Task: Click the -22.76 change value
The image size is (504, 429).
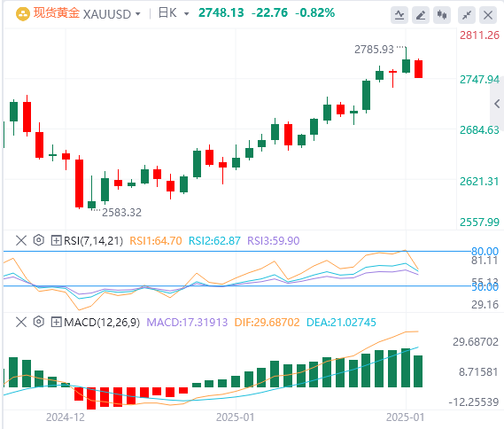Action: (269, 13)
